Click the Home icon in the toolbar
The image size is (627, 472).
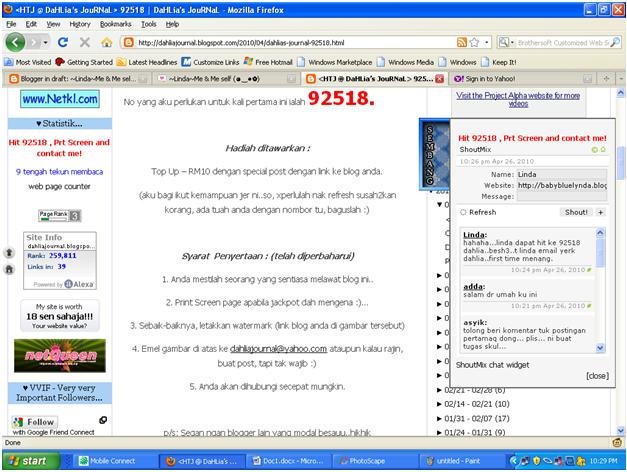pos(106,42)
